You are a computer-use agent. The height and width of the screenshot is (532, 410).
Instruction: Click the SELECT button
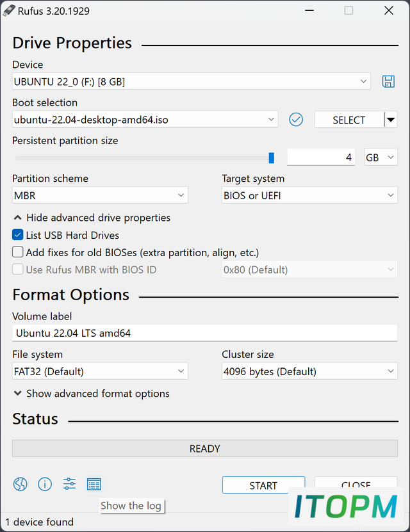[349, 120]
